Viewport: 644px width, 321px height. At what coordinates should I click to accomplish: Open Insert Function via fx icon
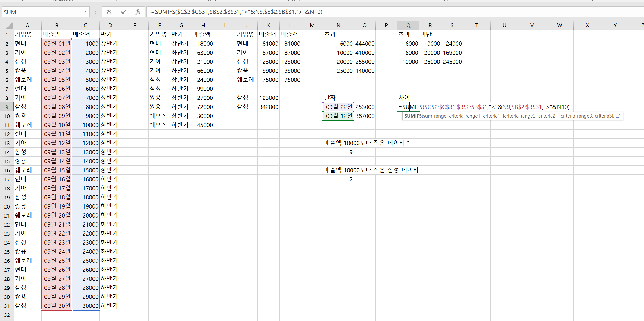[x=138, y=12]
